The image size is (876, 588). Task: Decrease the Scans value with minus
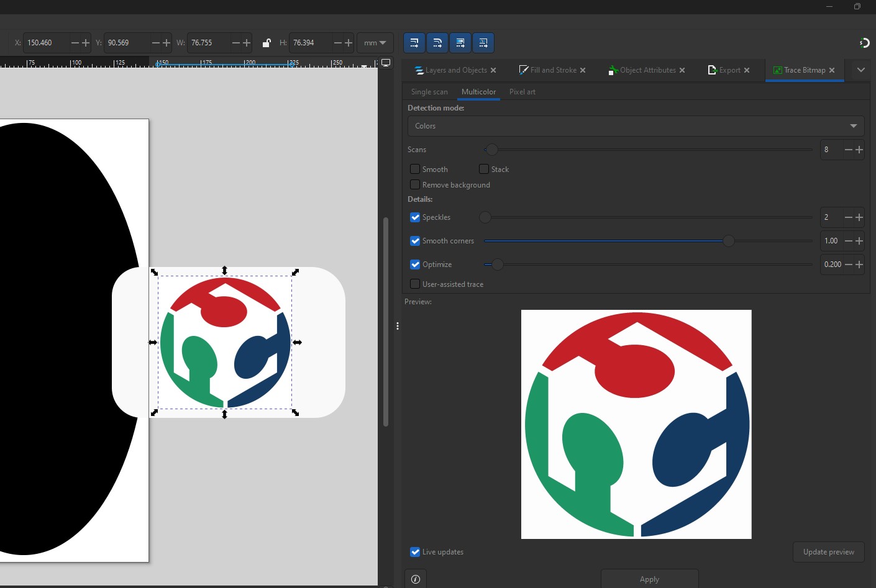point(848,150)
